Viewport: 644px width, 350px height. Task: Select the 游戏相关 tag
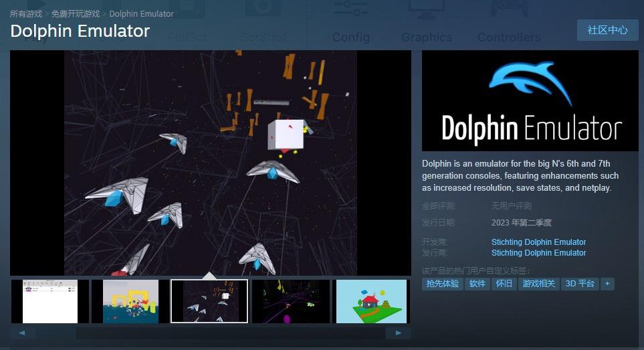(539, 284)
